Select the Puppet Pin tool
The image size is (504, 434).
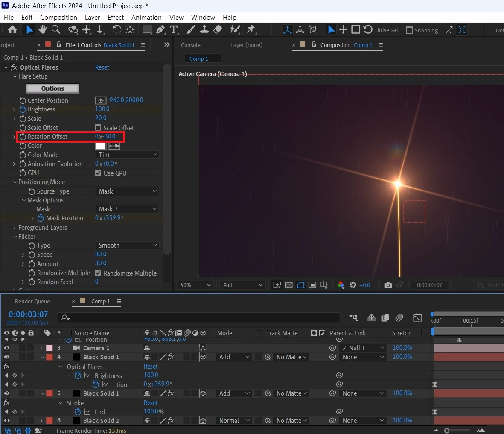tap(251, 30)
